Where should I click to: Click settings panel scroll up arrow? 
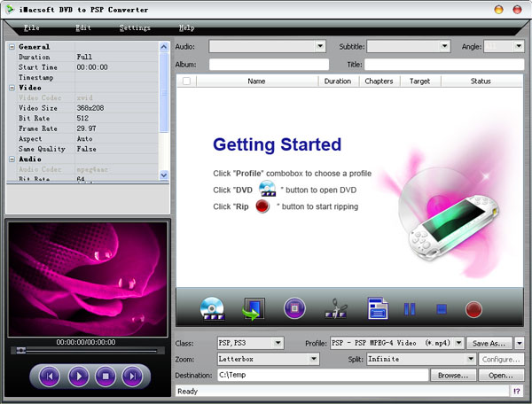(164, 47)
